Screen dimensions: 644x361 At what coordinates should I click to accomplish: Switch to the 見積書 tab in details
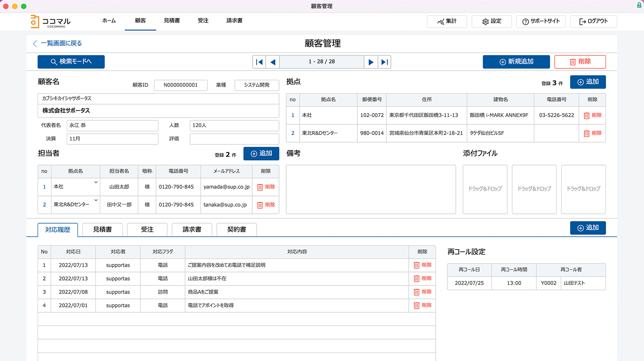tap(102, 229)
